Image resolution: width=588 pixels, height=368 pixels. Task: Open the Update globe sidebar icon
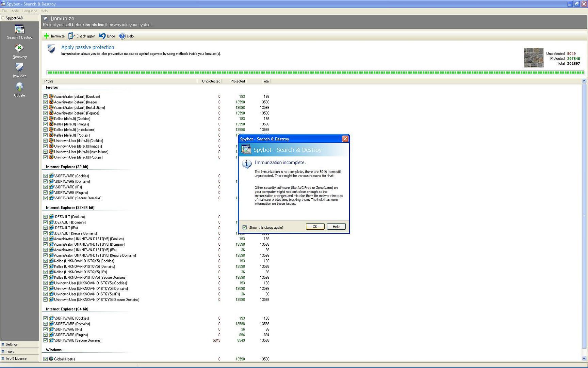tap(19, 90)
